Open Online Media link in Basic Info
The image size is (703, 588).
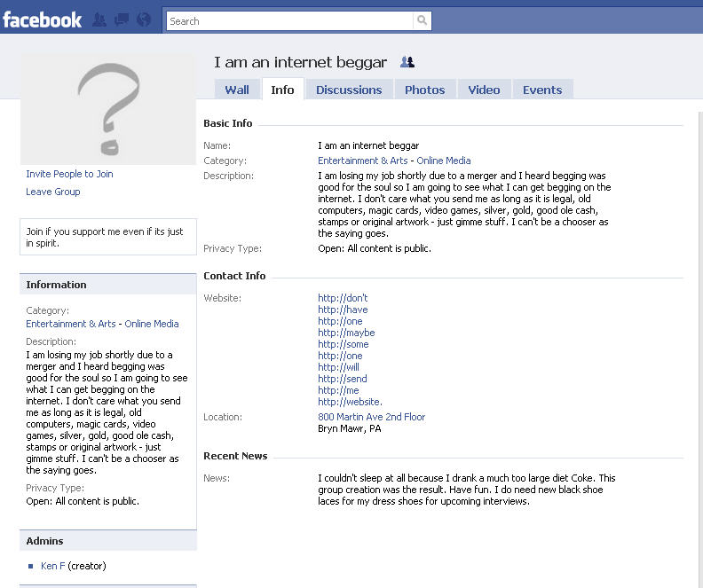(444, 161)
